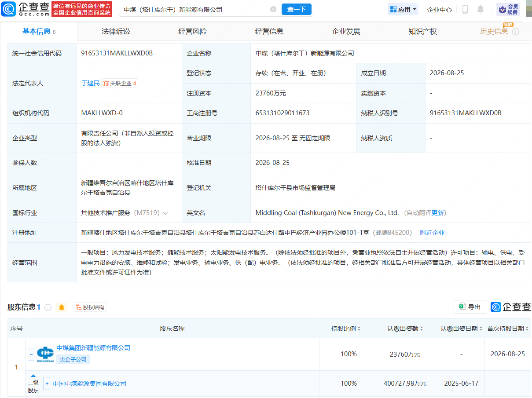Click the 成立日期 2026-08-25 value
Screen dimensions: 532x398
pyautogui.click(x=447, y=73)
